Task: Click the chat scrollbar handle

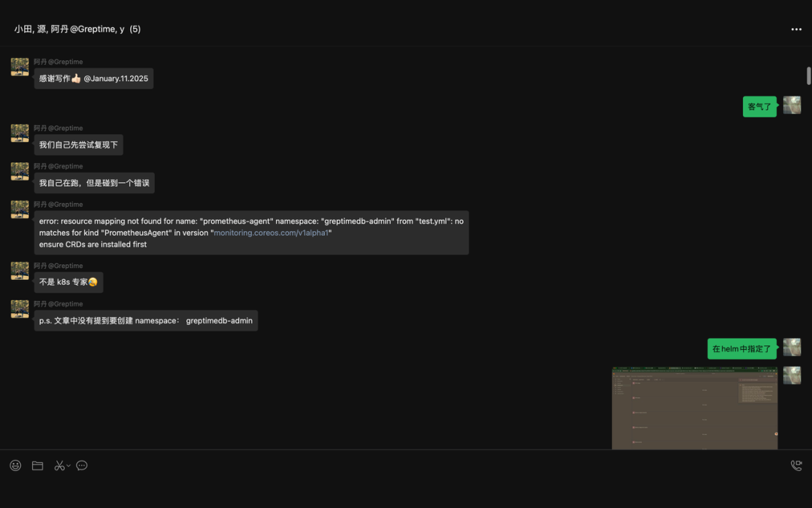Action: tap(809, 75)
